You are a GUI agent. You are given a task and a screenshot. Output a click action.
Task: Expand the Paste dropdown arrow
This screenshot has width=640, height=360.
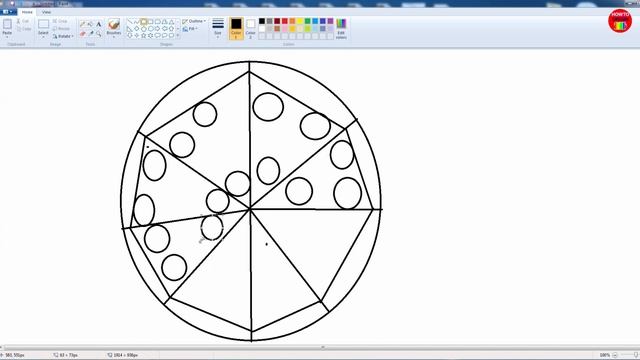[7, 37]
